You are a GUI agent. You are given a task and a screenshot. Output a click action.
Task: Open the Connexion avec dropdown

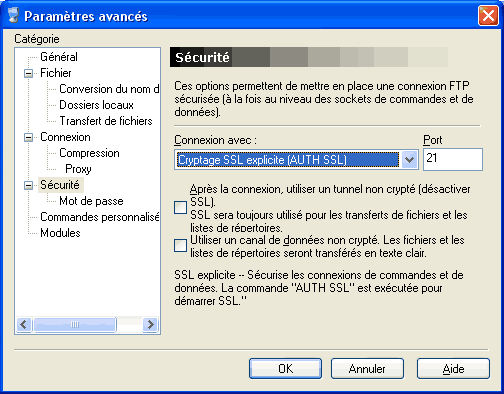click(x=409, y=160)
